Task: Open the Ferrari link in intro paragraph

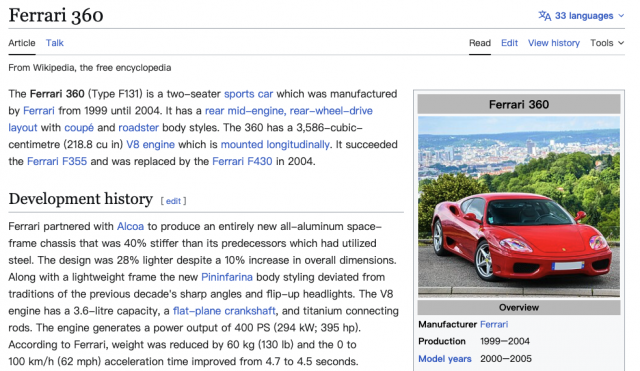Action: point(39,111)
